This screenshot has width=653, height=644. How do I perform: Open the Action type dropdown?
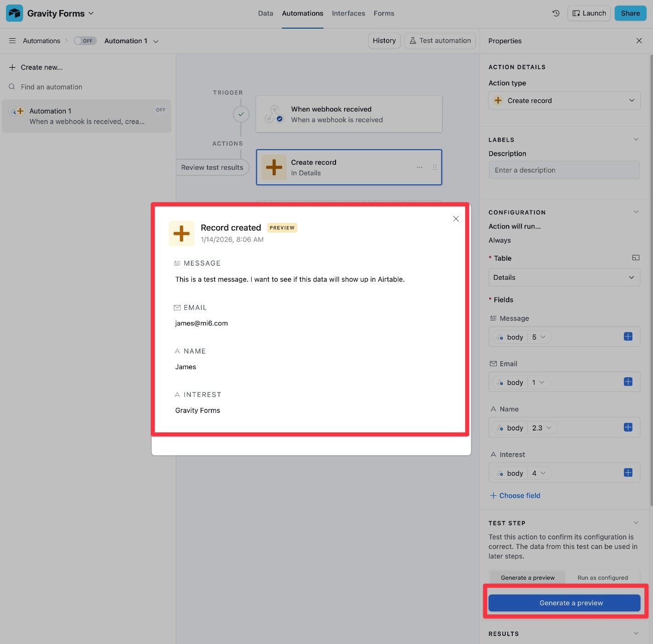click(x=564, y=100)
